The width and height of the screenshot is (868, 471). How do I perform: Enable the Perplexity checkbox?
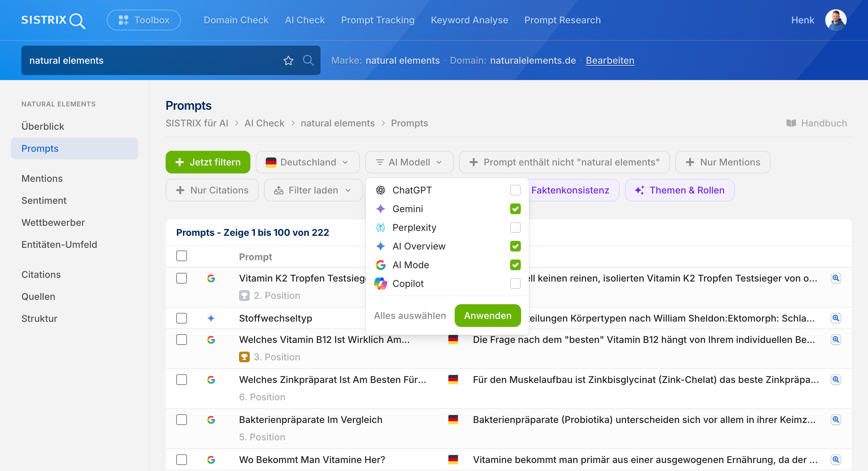(x=515, y=227)
